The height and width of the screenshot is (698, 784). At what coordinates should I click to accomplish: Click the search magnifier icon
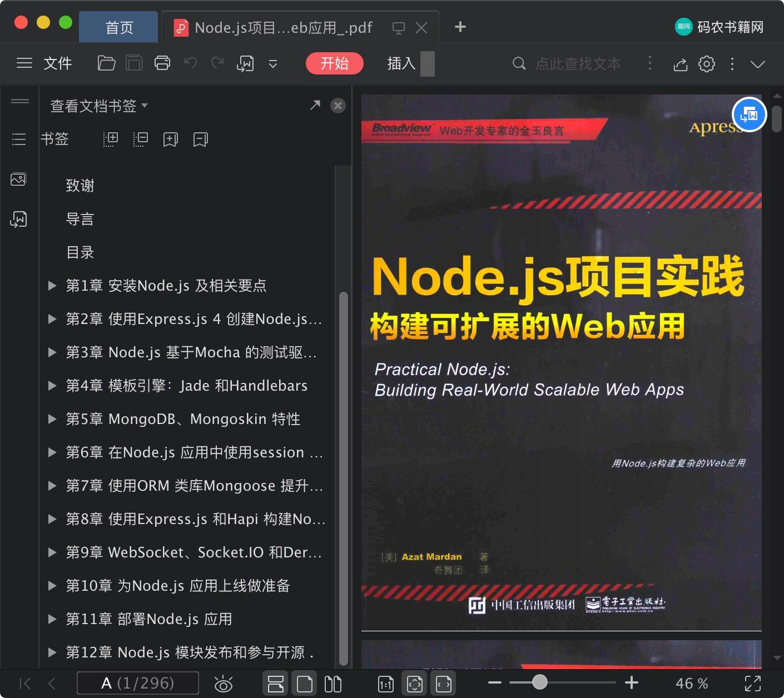coord(519,63)
